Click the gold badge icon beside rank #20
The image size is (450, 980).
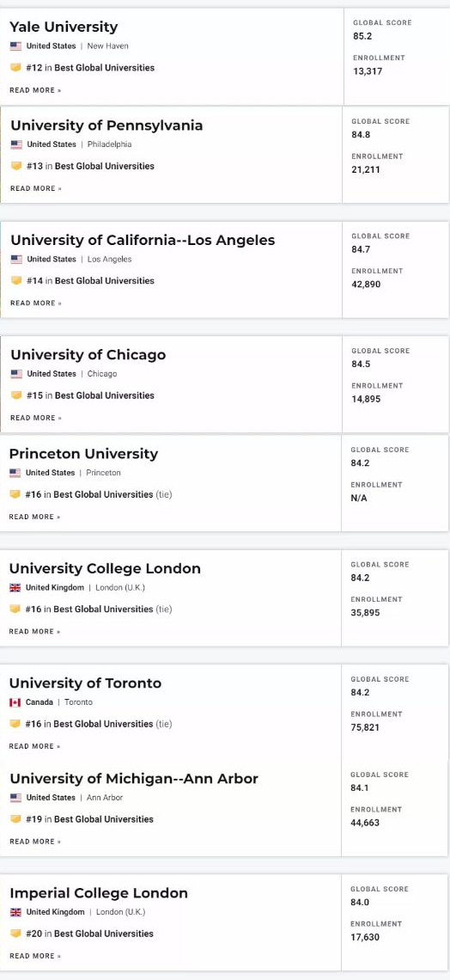15,934
